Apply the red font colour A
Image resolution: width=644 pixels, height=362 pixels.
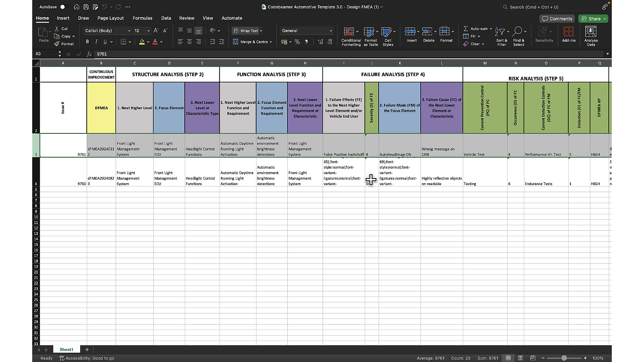coord(155,42)
